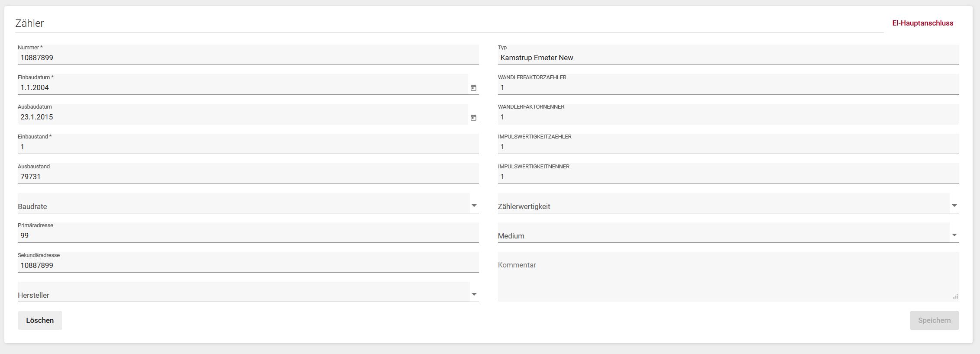The width and height of the screenshot is (980, 354).
Task: Click the Primäradresse field
Action: 247,236
